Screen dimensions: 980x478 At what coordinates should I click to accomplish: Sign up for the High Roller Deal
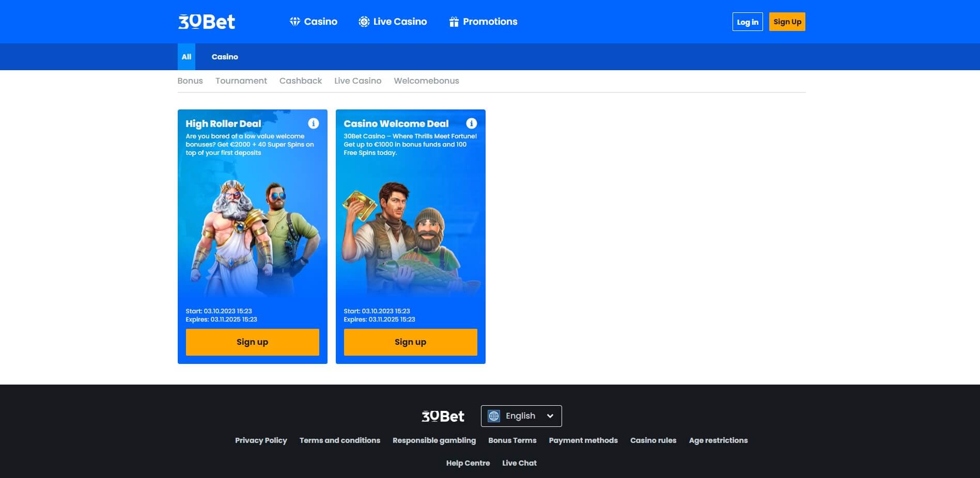point(252,342)
